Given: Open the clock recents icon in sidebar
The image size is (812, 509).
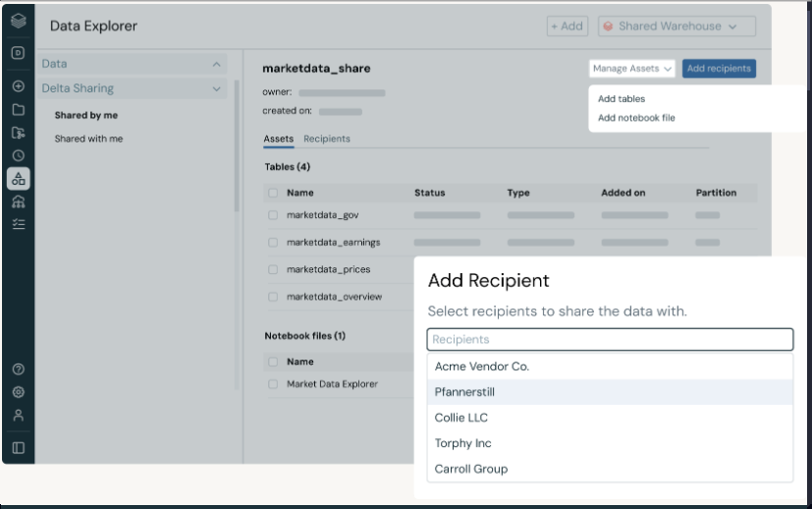Looking at the screenshot, I should click(18, 155).
